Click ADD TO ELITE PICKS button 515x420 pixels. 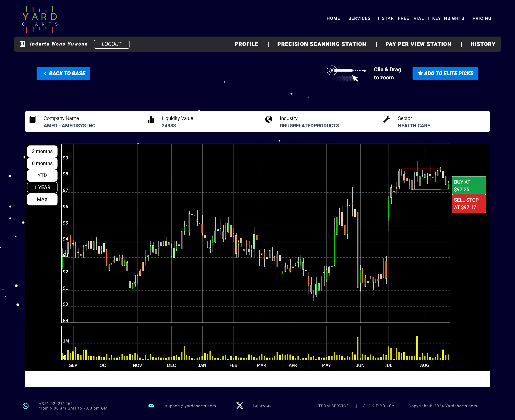coord(445,73)
